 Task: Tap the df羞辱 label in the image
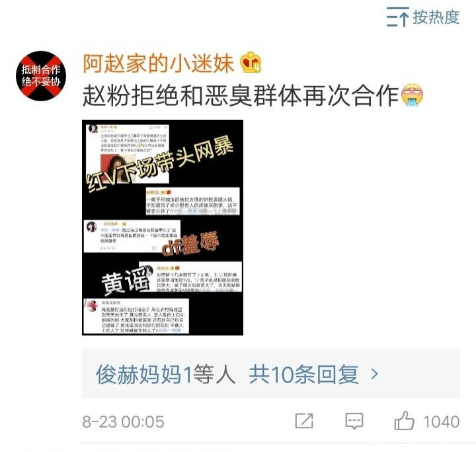190,244
